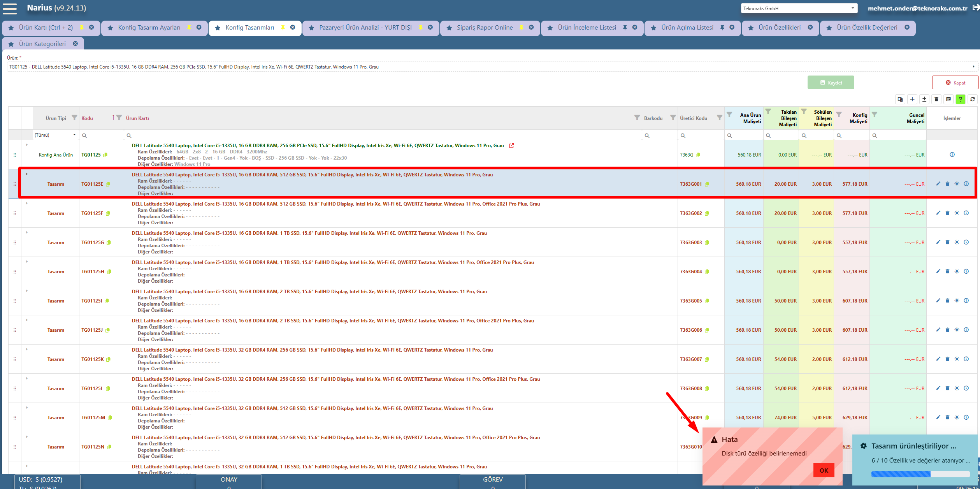Screen dimensions: 980x489
Task: Expand the TG01125E Tasarım row
Action: pos(27,174)
